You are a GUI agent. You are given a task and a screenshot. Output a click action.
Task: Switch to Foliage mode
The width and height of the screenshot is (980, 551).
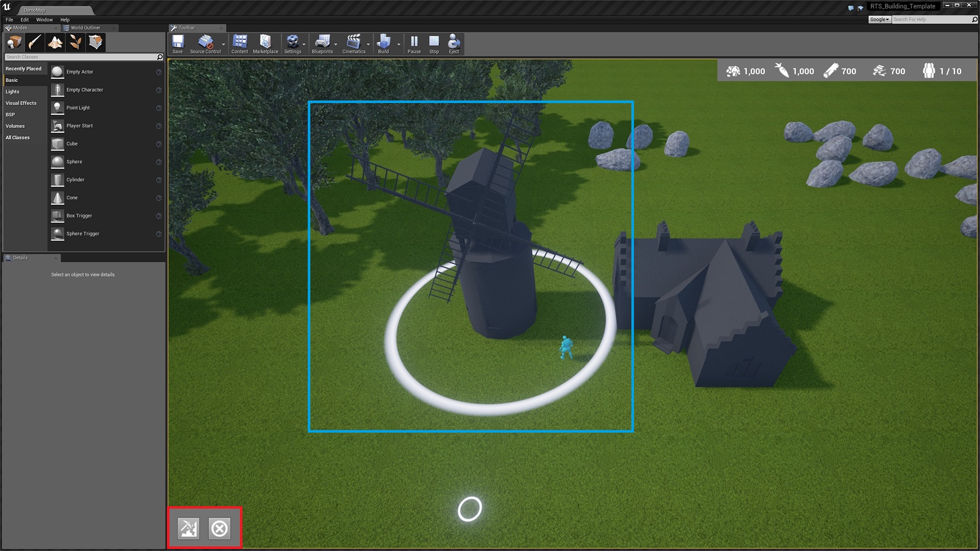pyautogui.click(x=76, y=42)
